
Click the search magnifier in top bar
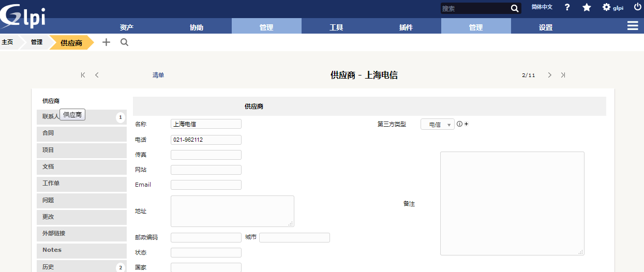(515, 8)
